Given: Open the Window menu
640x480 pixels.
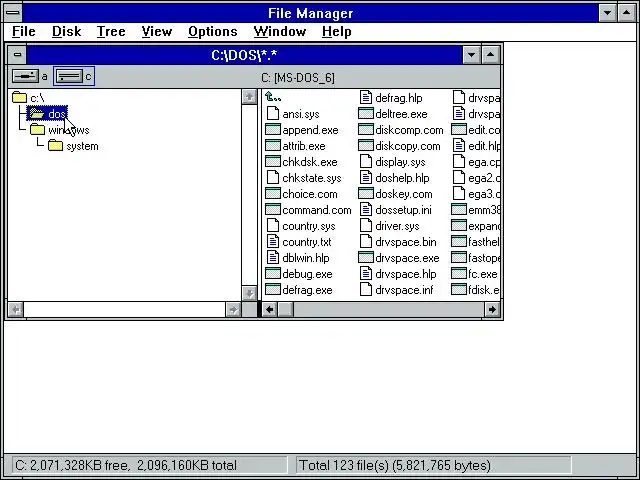Looking at the screenshot, I should [x=280, y=31].
